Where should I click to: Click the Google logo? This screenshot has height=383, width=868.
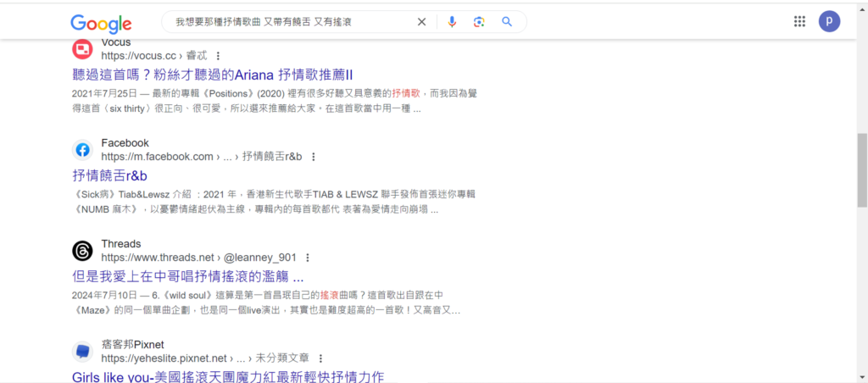(101, 23)
